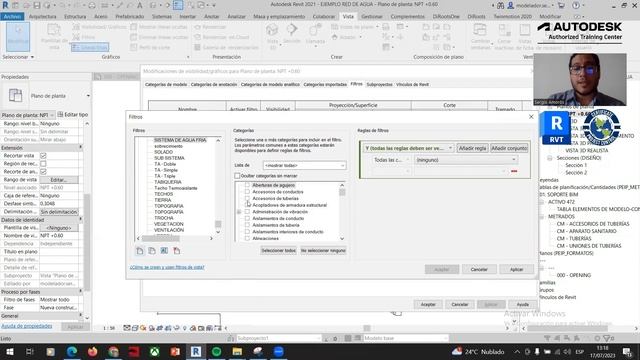Open the Todas las c... category dropdown in the rule
The image size is (640, 360).
[391, 160]
